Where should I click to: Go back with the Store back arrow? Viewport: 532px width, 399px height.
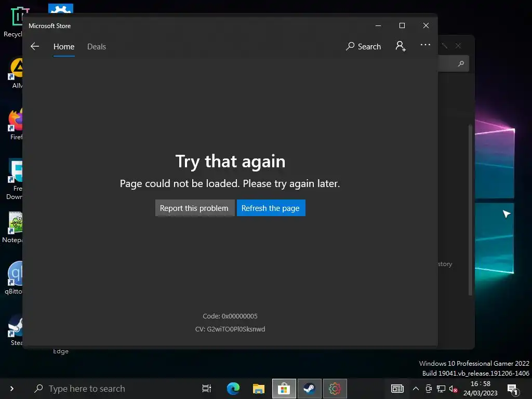(35, 46)
